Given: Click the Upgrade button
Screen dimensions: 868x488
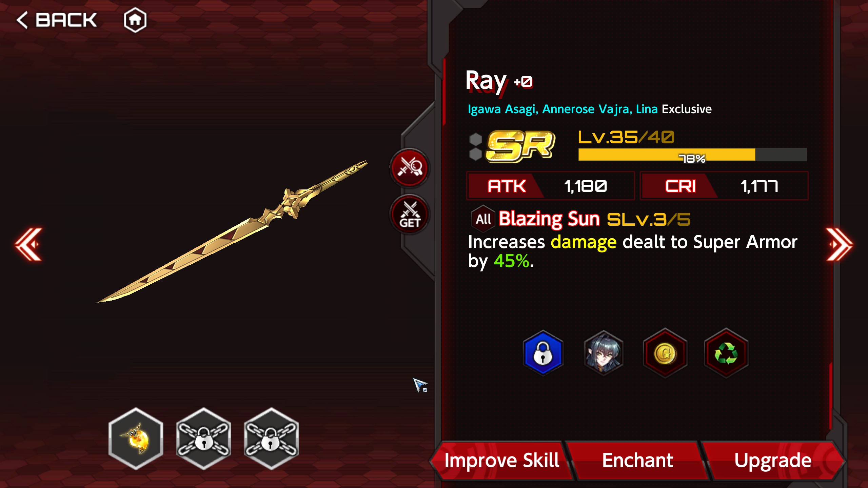Looking at the screenshot, I should click(773, 460).
